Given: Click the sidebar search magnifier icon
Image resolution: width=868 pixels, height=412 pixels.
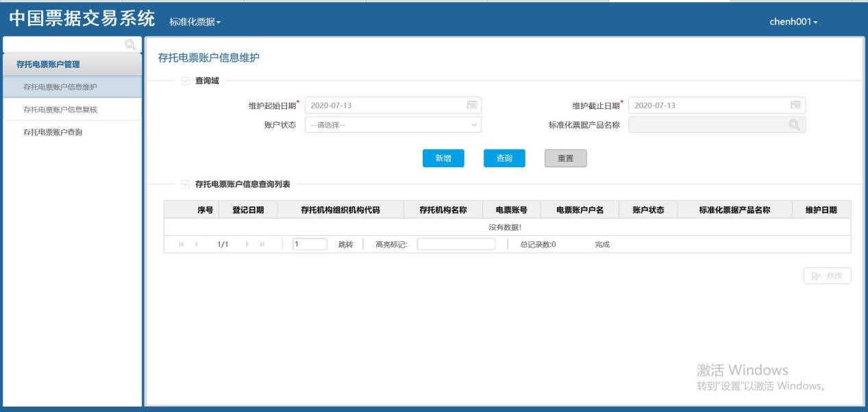Looking at the screenshot, I should (129, 46).
